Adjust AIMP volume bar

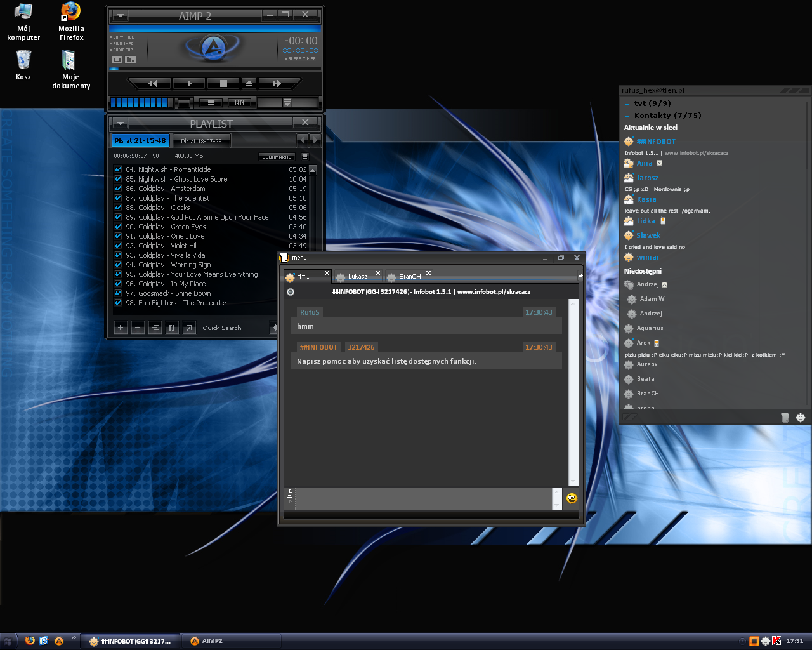141,102
